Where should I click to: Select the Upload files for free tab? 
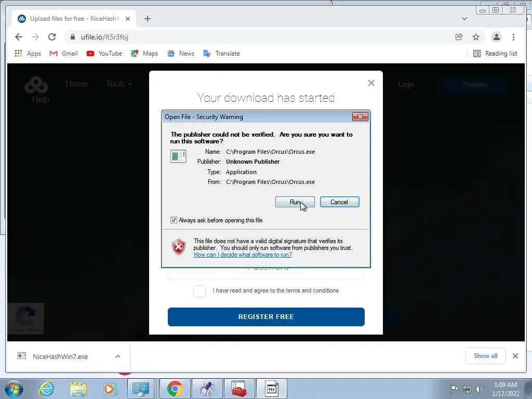click(74, 19)
